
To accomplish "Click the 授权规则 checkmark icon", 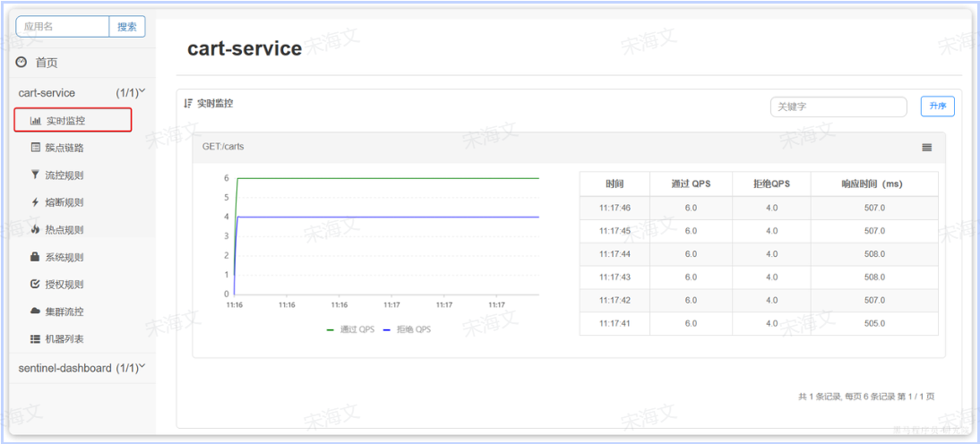I will point(36,284).
